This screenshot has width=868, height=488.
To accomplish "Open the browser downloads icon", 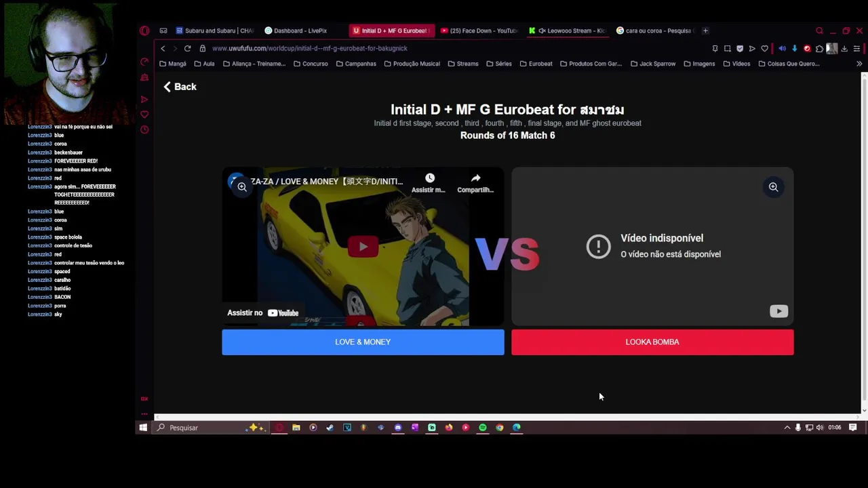I will pos(844,48).
